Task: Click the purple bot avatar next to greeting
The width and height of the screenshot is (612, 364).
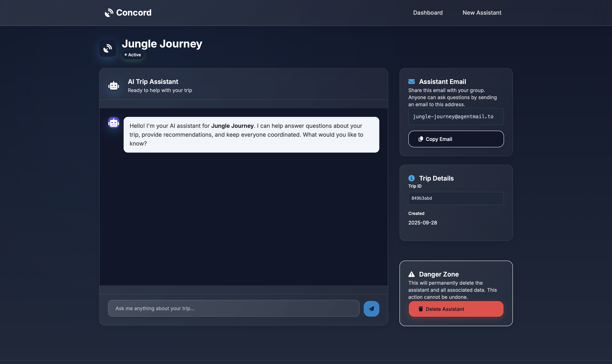Action: (114, 123)
